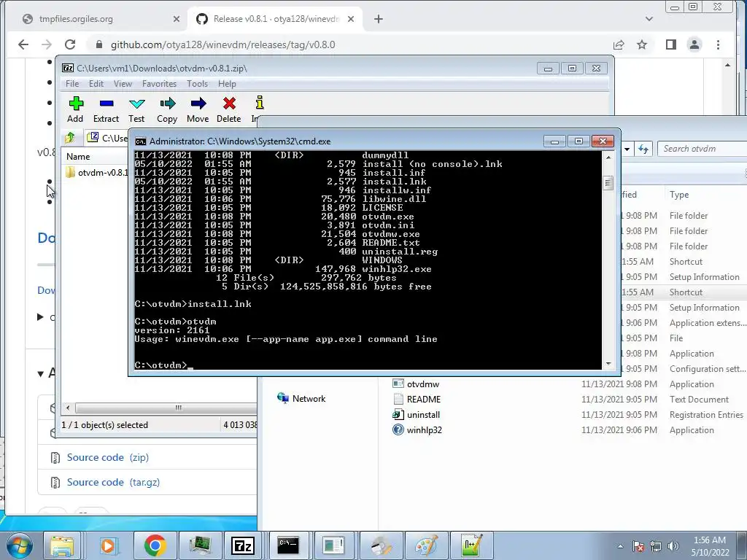Click the volume speaker tray icon

(673, 546)
